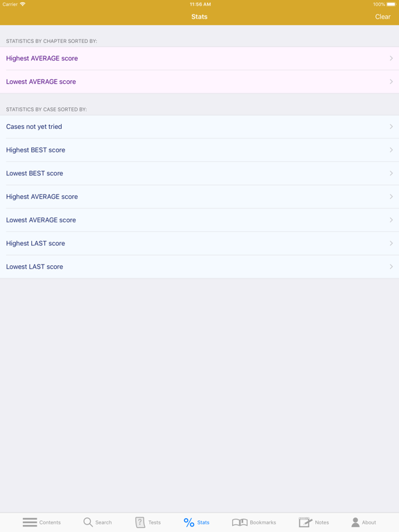Tap chevron beside Lowest BEST score
Screen dimensions: 399x532
pos(391,173)
